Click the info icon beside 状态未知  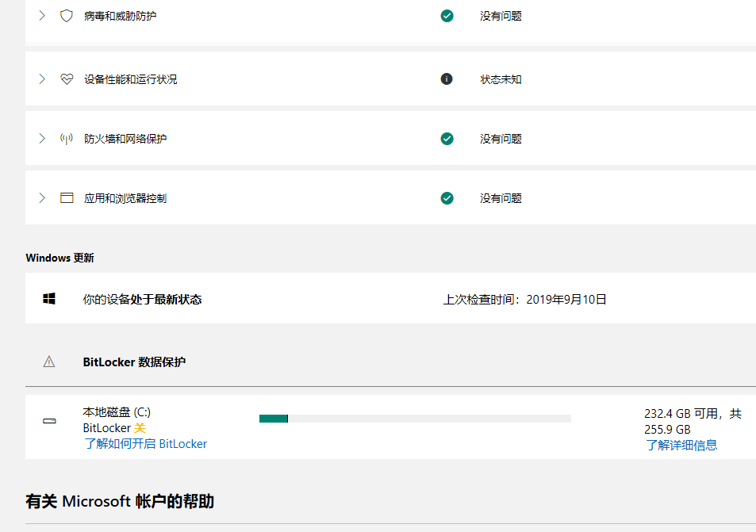coord(447,79)
